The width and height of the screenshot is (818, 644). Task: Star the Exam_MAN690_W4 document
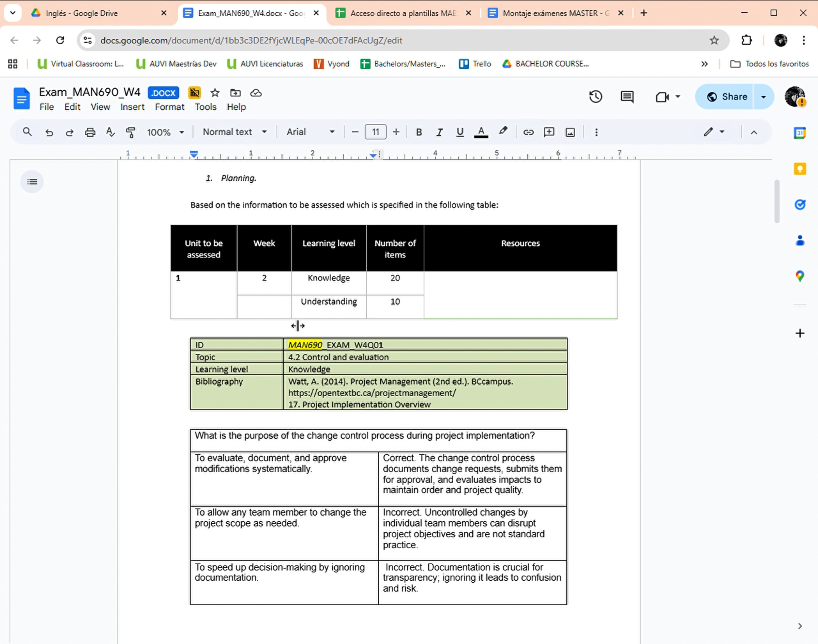pyautogui.click(x=215, y=93)
